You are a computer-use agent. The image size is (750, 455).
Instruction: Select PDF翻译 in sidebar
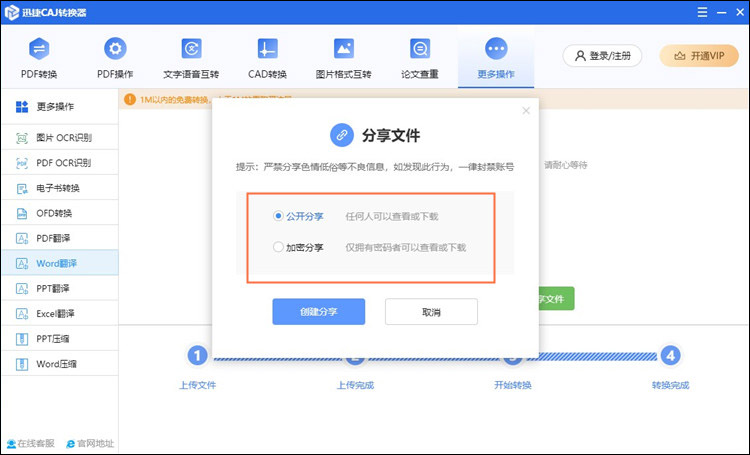pos(59,238)
